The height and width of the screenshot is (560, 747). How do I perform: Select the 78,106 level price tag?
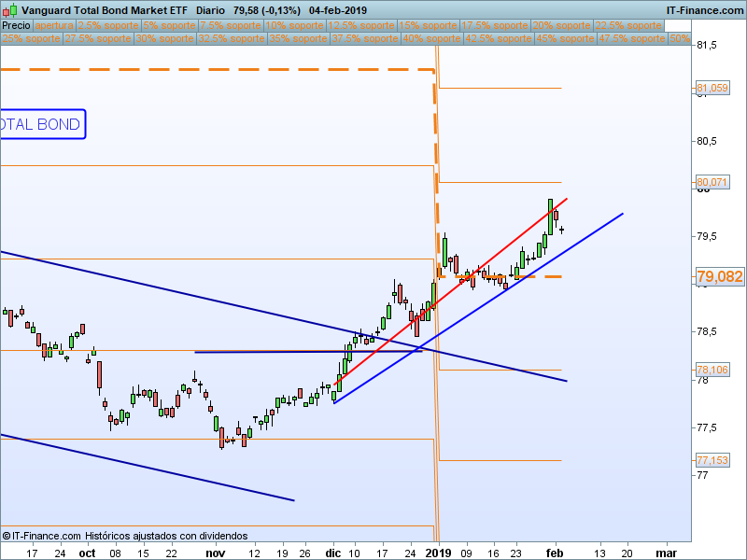712,370
